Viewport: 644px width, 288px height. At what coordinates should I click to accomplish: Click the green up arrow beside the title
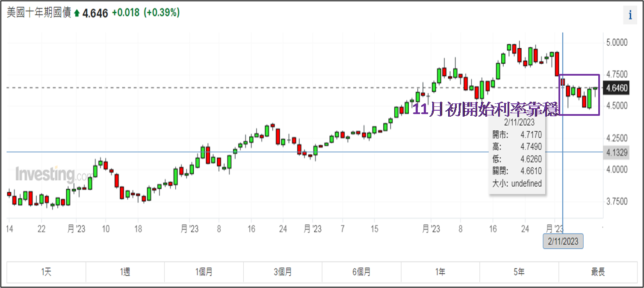pyautogui.click(x=77, y=13)
